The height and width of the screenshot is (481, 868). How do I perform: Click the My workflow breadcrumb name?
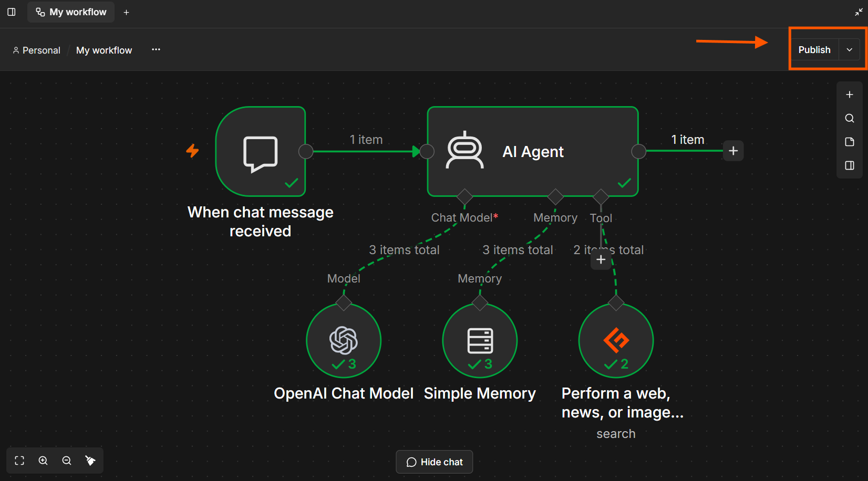click(x=104, y=50)
